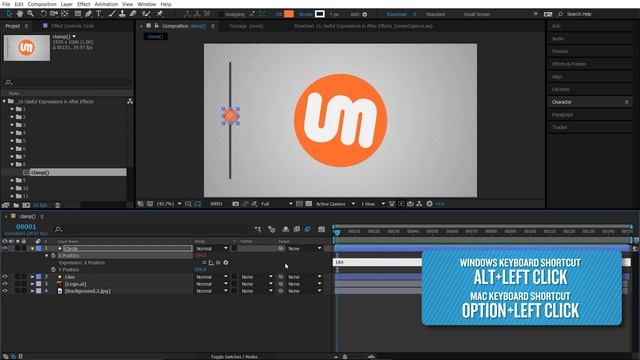Click the project flowchart view icon
Screen dimensions: 640x360
tap(130, 101)
